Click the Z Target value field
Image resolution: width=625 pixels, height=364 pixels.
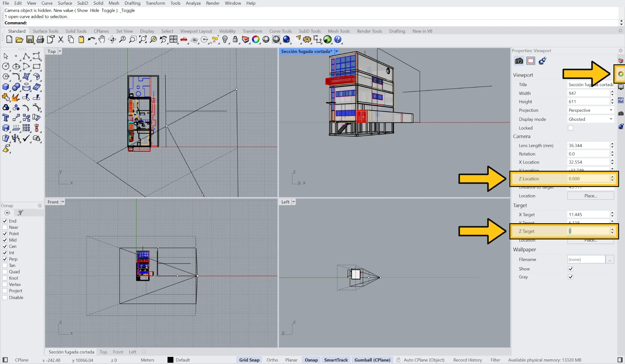(x=588, y=231)
